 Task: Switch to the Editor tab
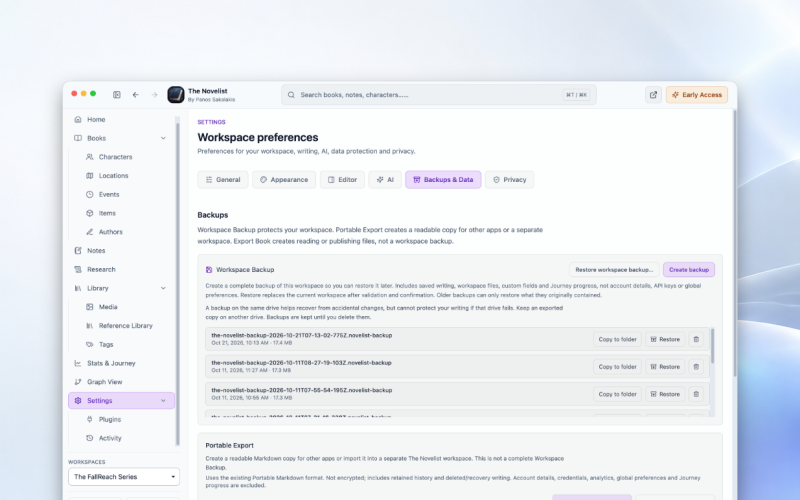pos(342,180)
